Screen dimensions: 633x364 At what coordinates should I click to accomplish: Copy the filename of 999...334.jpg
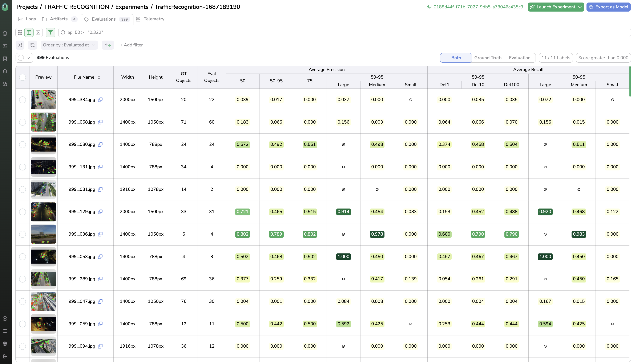[100, 100]
